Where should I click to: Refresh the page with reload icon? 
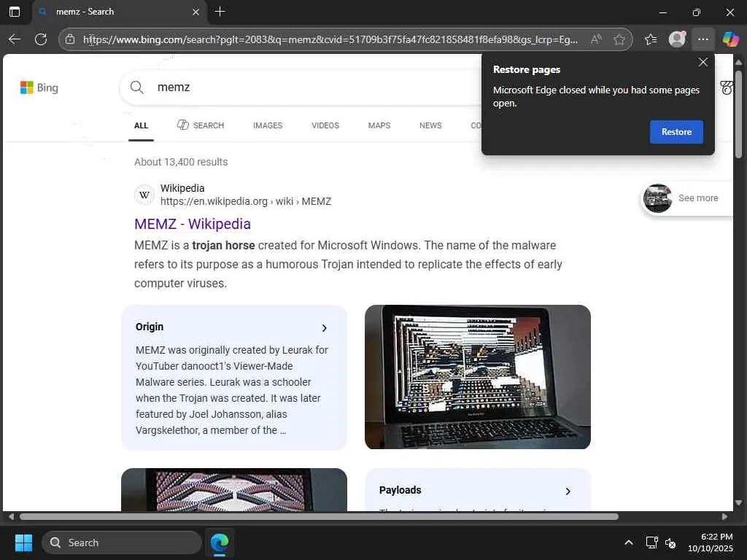41,39
